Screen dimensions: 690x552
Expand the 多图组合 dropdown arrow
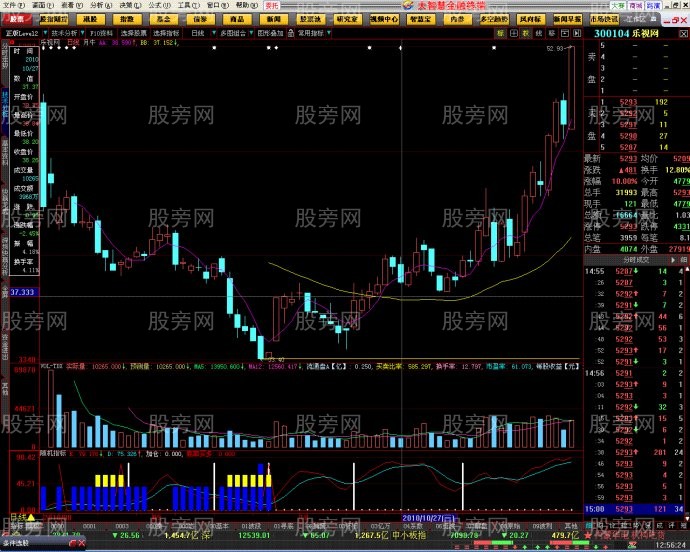click(251, 33)
